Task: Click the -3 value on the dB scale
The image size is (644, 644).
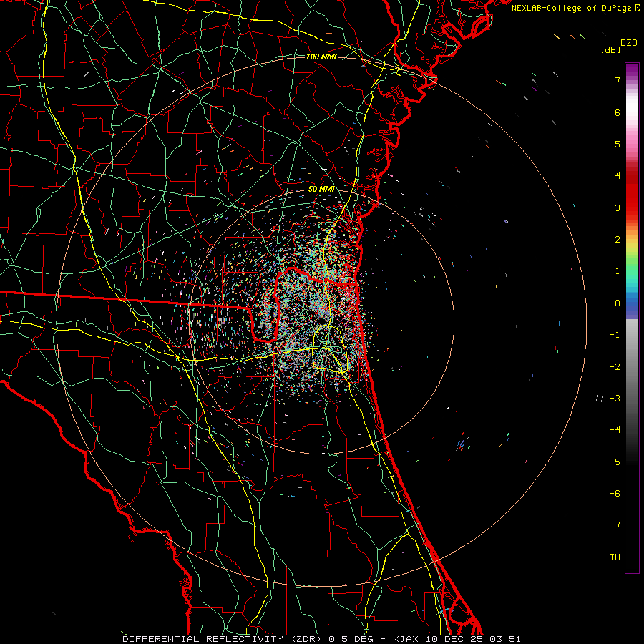Action: click(615, 399)
